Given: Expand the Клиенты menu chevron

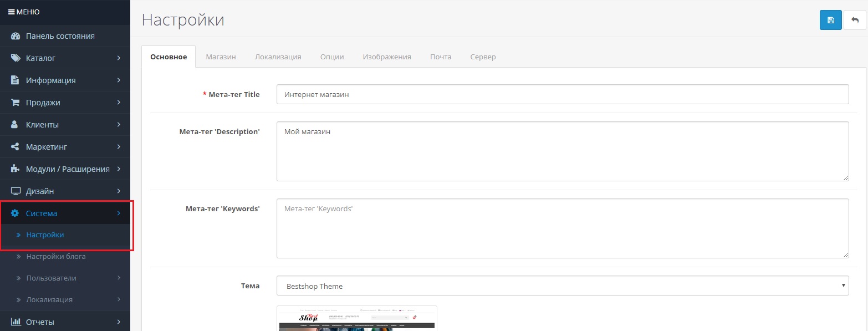Looking at the screenshot, I should point(119,125).
